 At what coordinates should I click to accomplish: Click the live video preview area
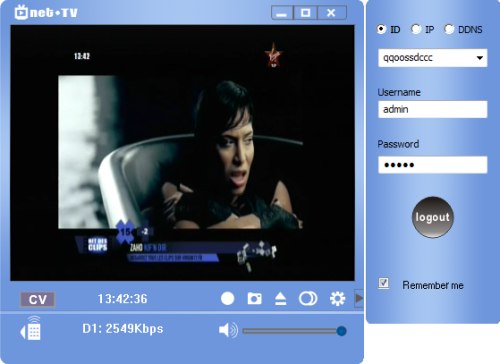click(182, 153)
